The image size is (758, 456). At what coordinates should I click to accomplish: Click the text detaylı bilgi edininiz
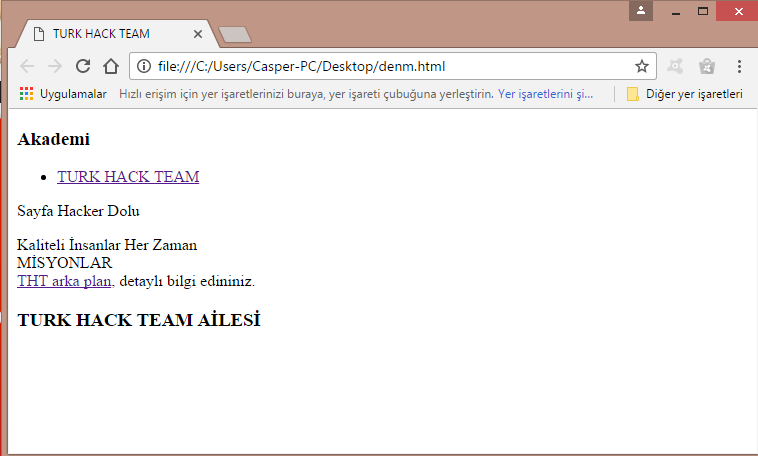click(x=187, y=281)
